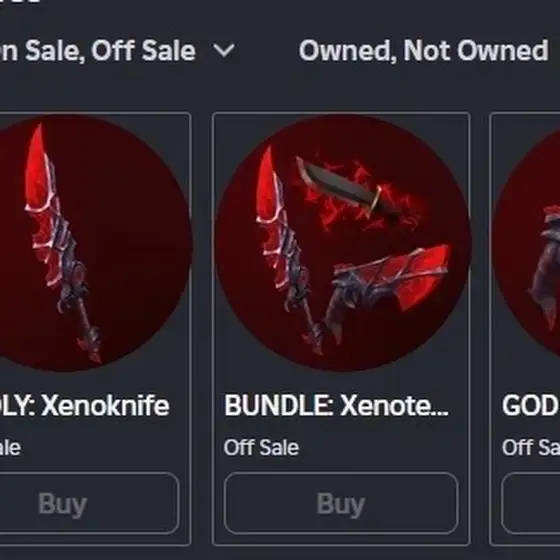
Task: Click Off Sale label under BUNDLE item
Action: tap(261, 448)
